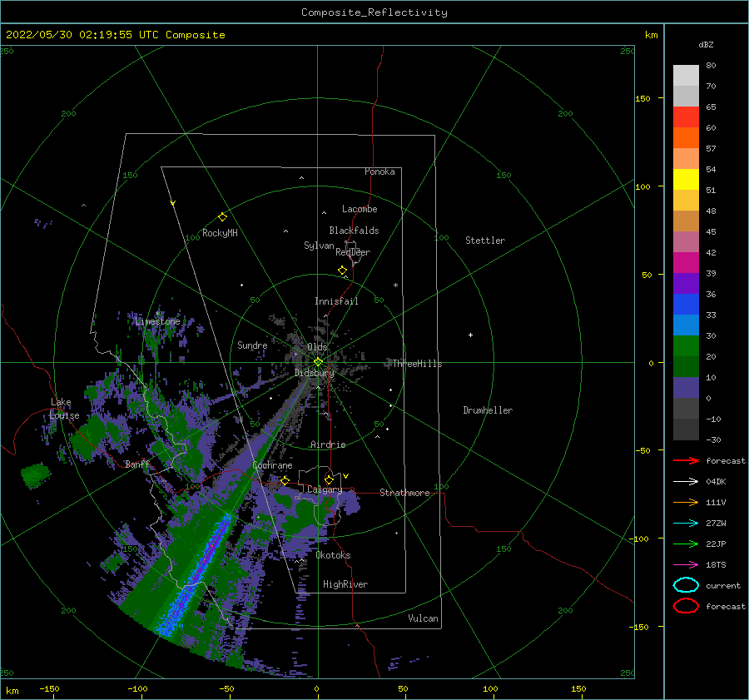Select the purple 36-39 dBZ swatch

click(x=686, y=284)
